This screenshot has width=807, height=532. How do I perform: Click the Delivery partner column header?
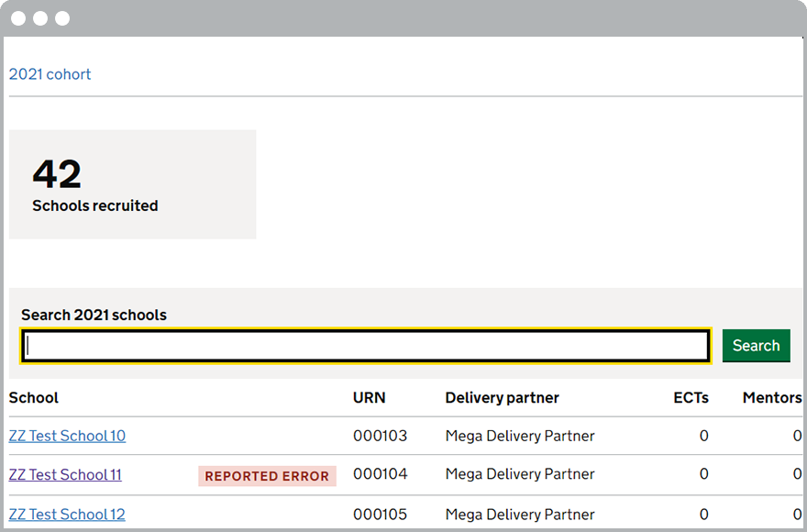click(x=502, y=397)
